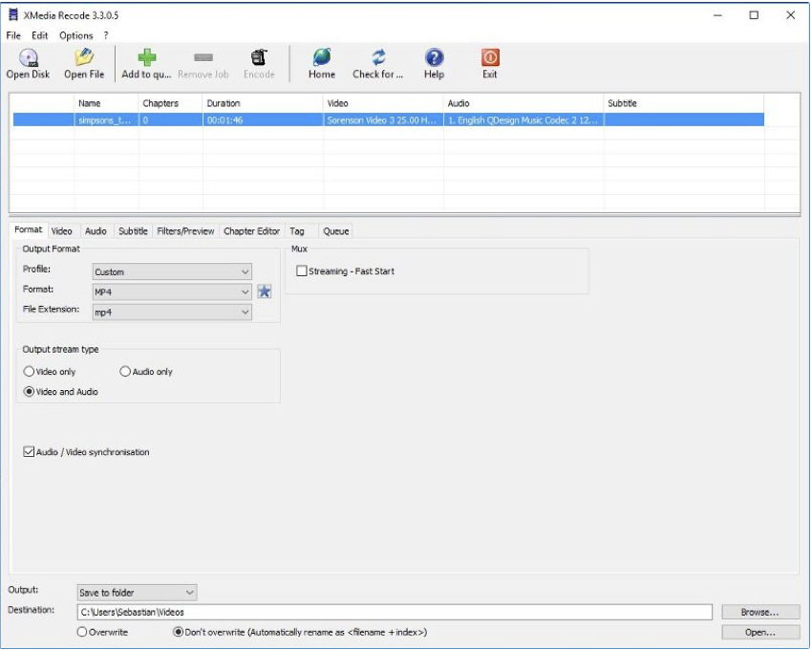812x650 pixels.
Task: Select Video only radio button
Action: tap(29, 371)
